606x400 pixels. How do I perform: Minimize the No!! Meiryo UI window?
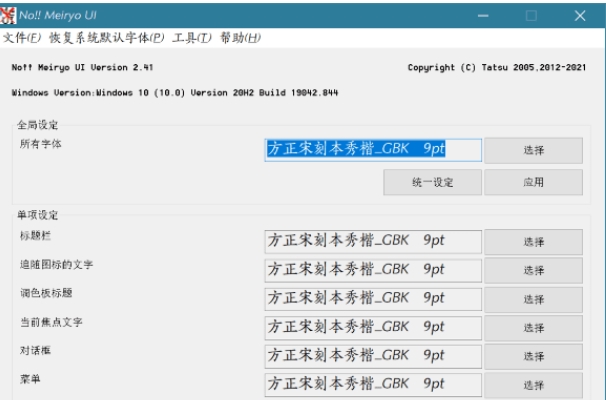pyautogui.click(x=483, y=16)
